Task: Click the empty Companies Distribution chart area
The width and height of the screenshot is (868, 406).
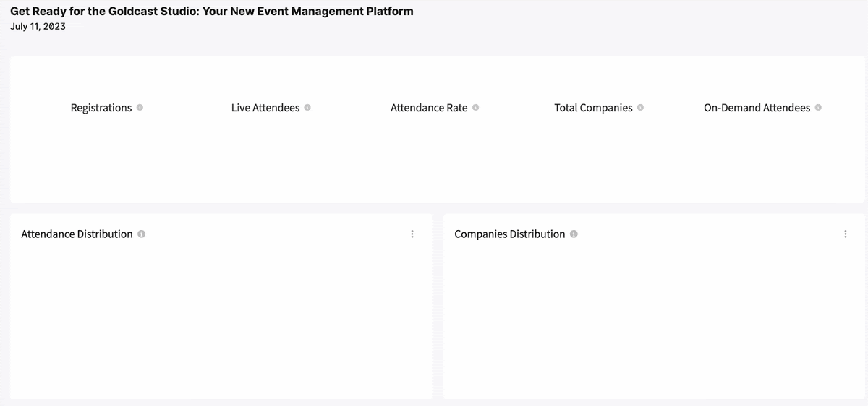Action: pos(654,322)
